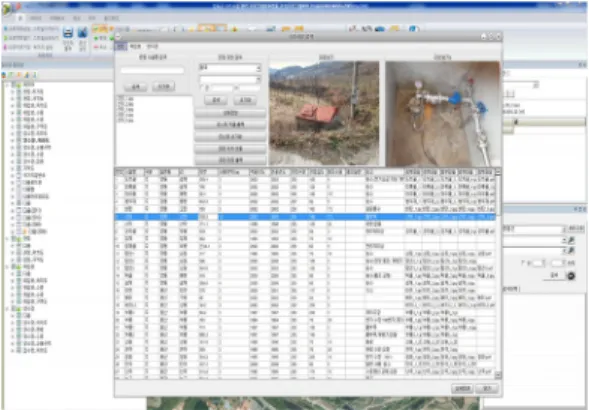
Task: Open the first dropdown in dialog search section
Action: [x=230, y=68]
